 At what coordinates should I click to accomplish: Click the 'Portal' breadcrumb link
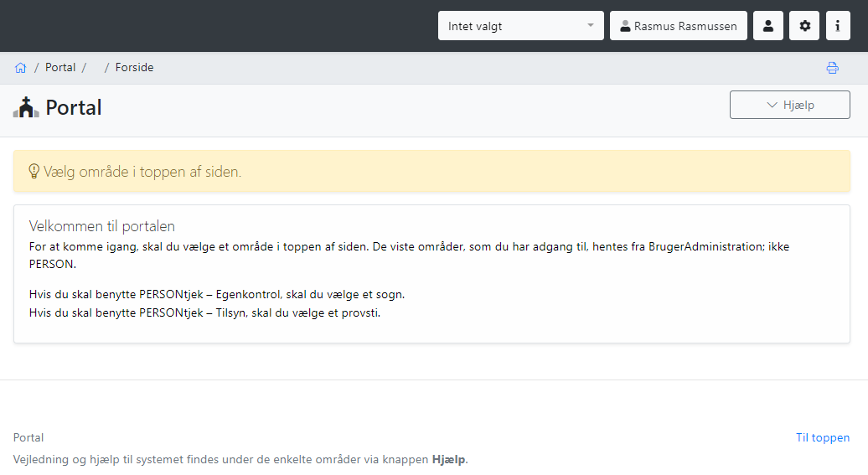point(59,68)
